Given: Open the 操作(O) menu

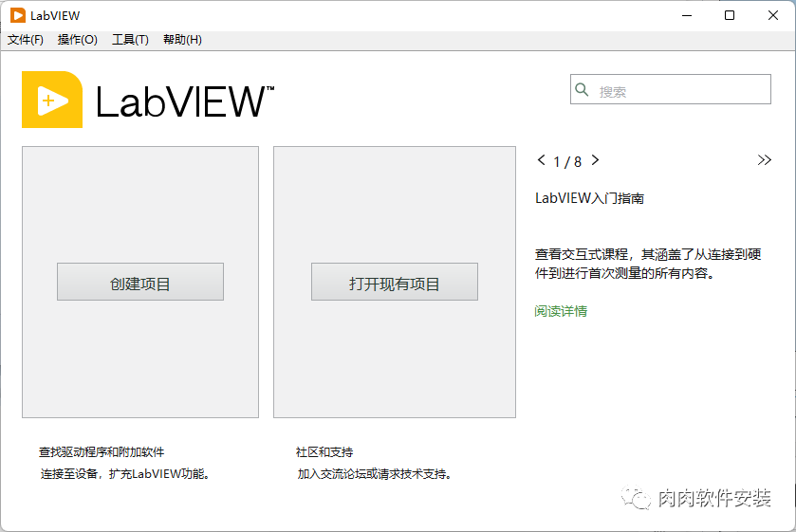Looking at the screenshot, I should point(77,40).
